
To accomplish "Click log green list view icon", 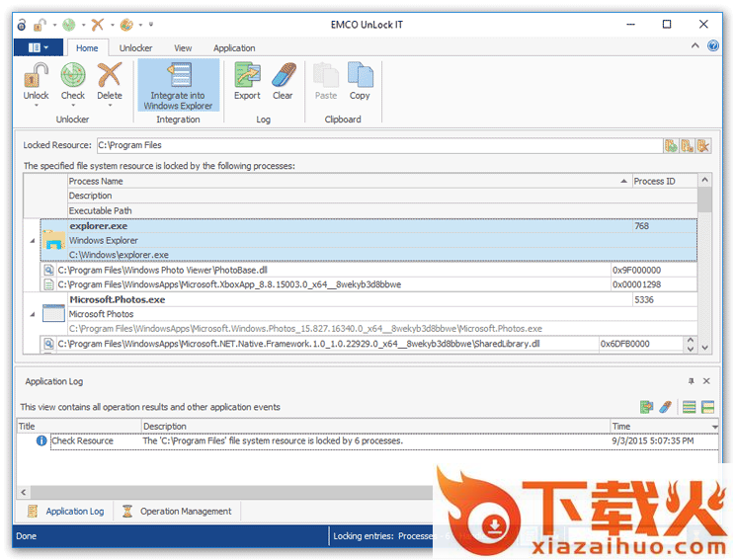I will [690, 407].
